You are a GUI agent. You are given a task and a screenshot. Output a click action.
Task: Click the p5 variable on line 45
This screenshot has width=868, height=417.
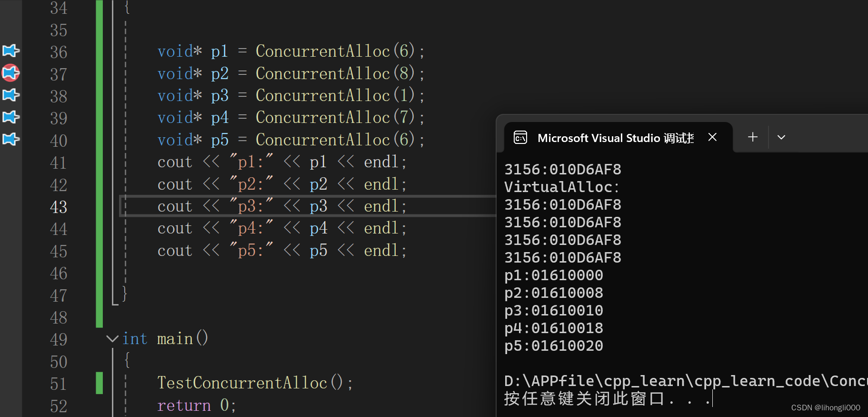coord(319,251)
